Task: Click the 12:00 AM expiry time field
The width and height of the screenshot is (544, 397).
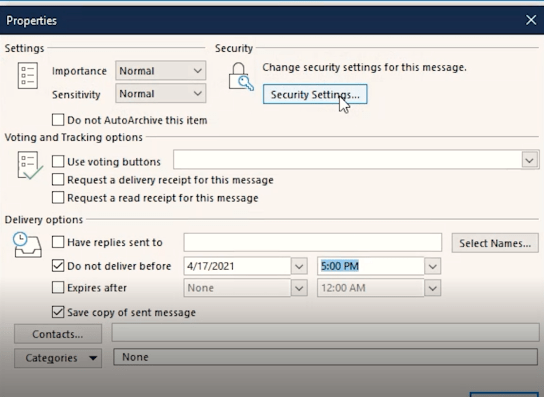Action: (371, 288)
